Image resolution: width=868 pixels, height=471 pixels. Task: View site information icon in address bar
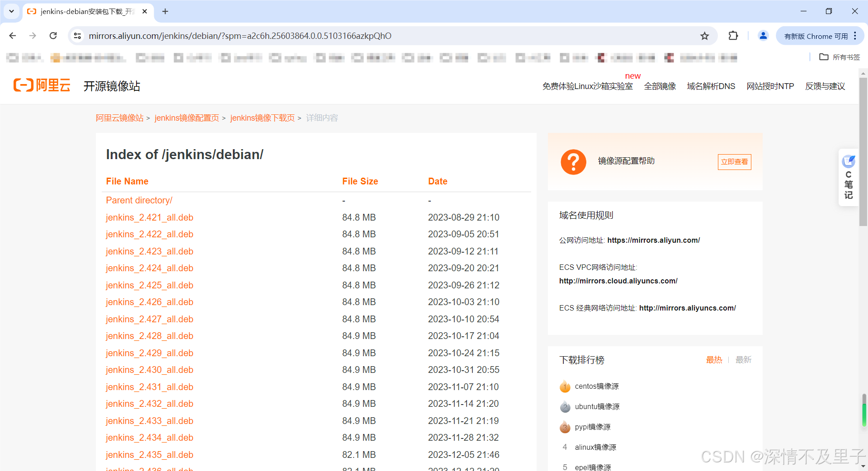(77, 36)
